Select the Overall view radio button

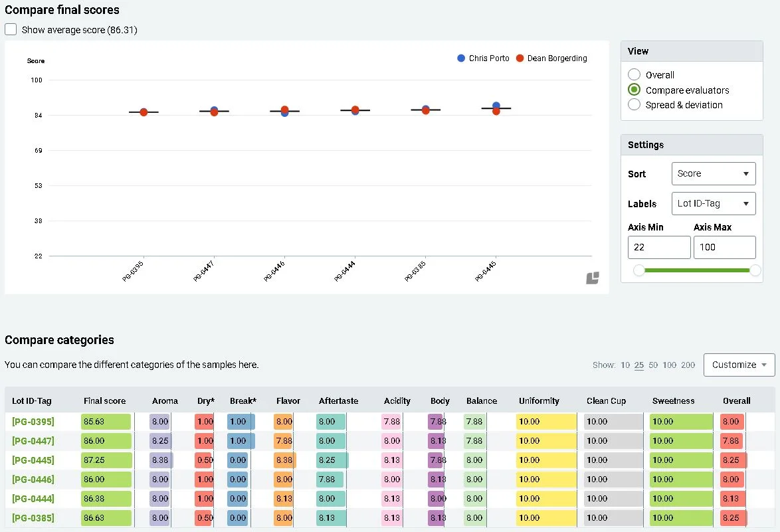(634, 74)
